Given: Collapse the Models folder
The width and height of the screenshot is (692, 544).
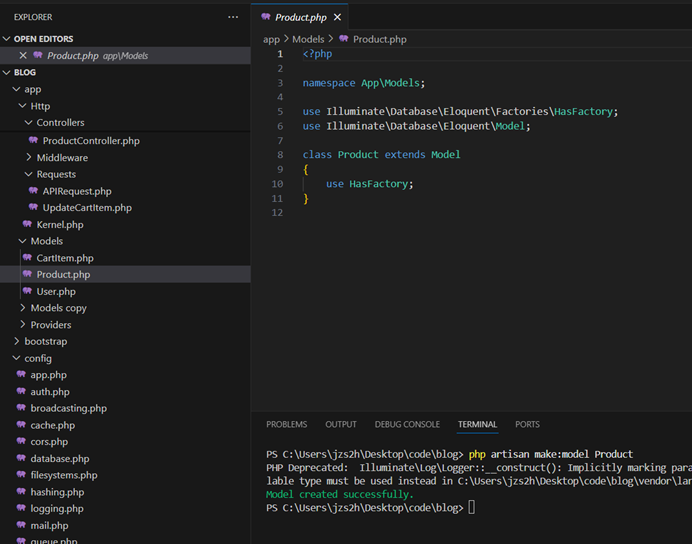Looking at the screenshot, I should point(23,241).
